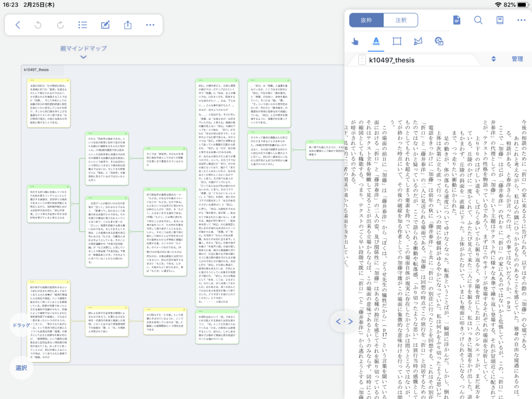Expand arrow on 本論の目的は card

pos(67,81)
